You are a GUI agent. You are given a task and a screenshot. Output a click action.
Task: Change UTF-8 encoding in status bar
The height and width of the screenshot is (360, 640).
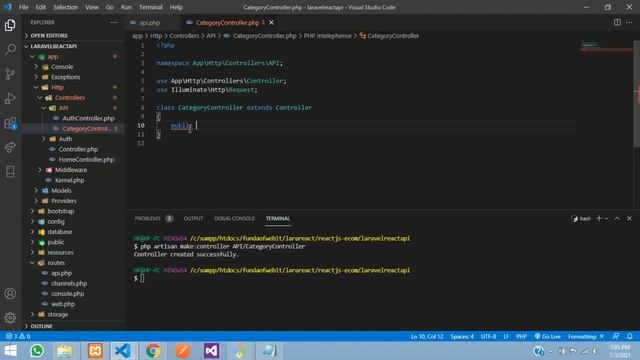point(488,336)
